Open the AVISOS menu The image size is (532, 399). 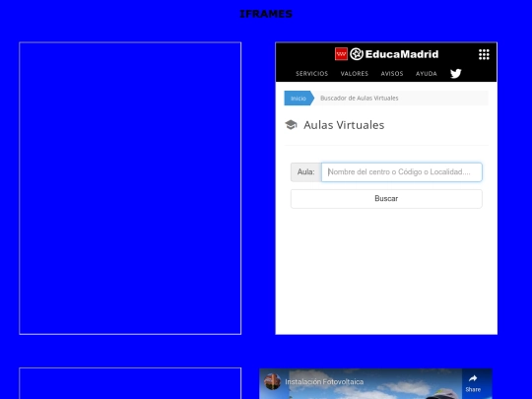coord(392,74)
